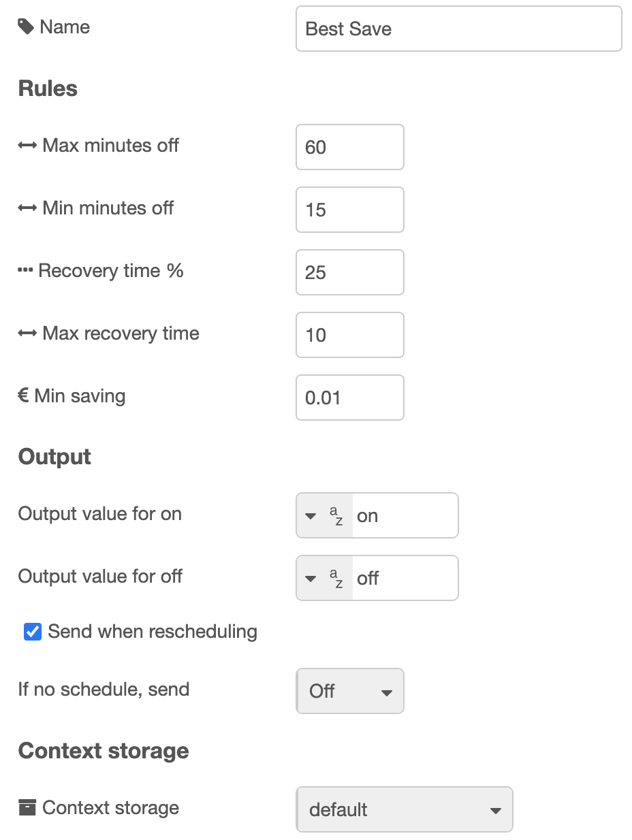Click the Output value for off text field
632x840 pixels.
(x=405, y=578)
